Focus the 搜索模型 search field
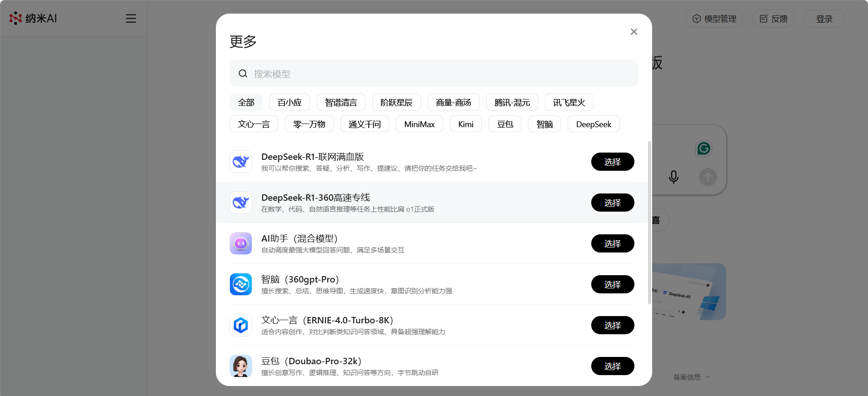This screenshot has height=396, width=868. (x=434, y=73)
